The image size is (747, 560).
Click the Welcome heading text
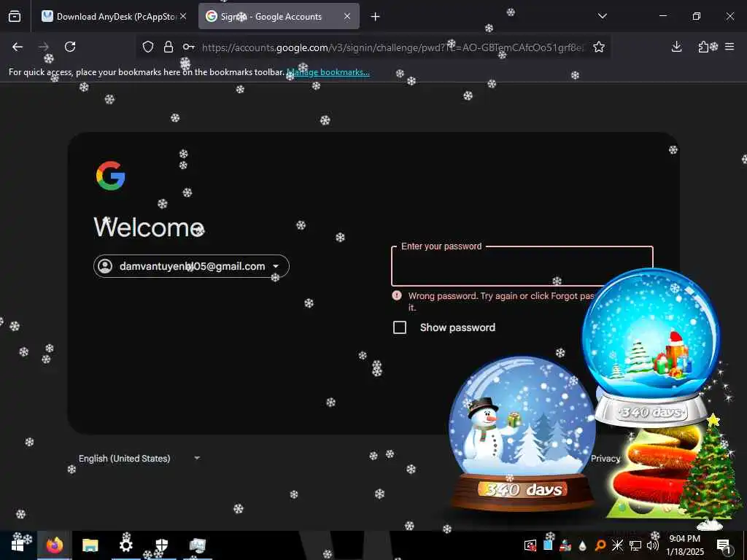(x=149, y=227)
